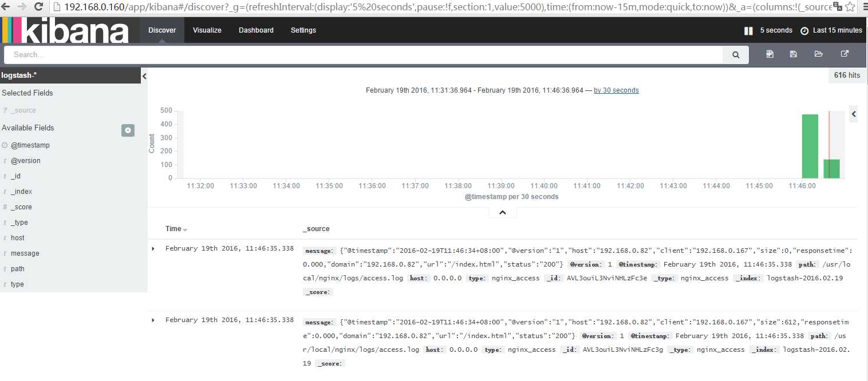Collapse the field sidebar arrow
Screen dimensions: 868x381
[144, 76]
